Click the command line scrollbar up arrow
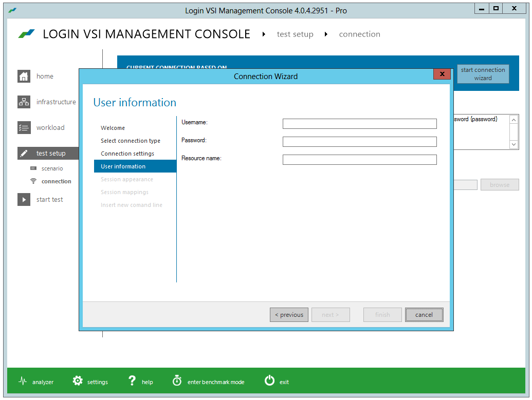The width and height of the screenshot is (532, 400). click(513, 120)
